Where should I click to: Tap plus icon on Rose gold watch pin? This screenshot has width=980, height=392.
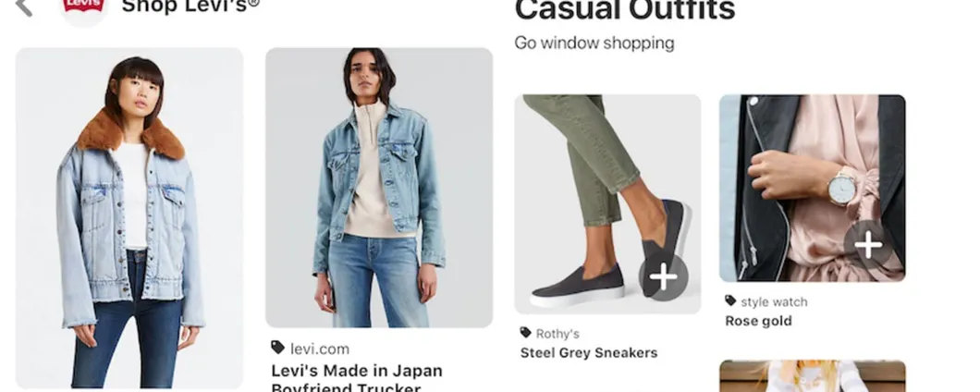pos(868,245)
